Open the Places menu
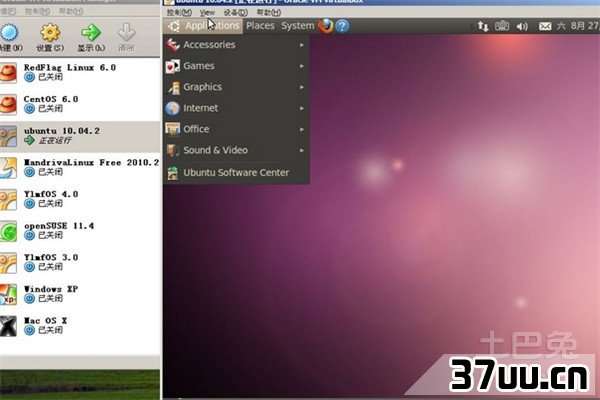 tap(260, 26)
